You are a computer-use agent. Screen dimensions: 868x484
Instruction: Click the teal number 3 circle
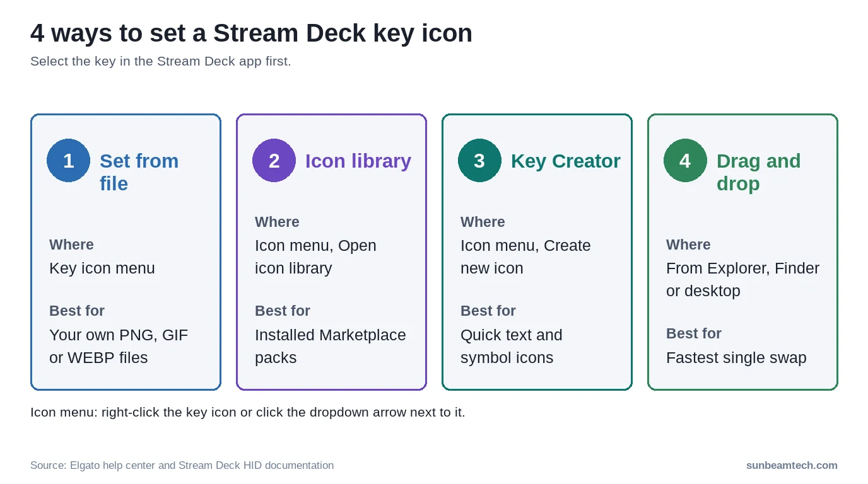pyautogui.click(x=479, y=161)
